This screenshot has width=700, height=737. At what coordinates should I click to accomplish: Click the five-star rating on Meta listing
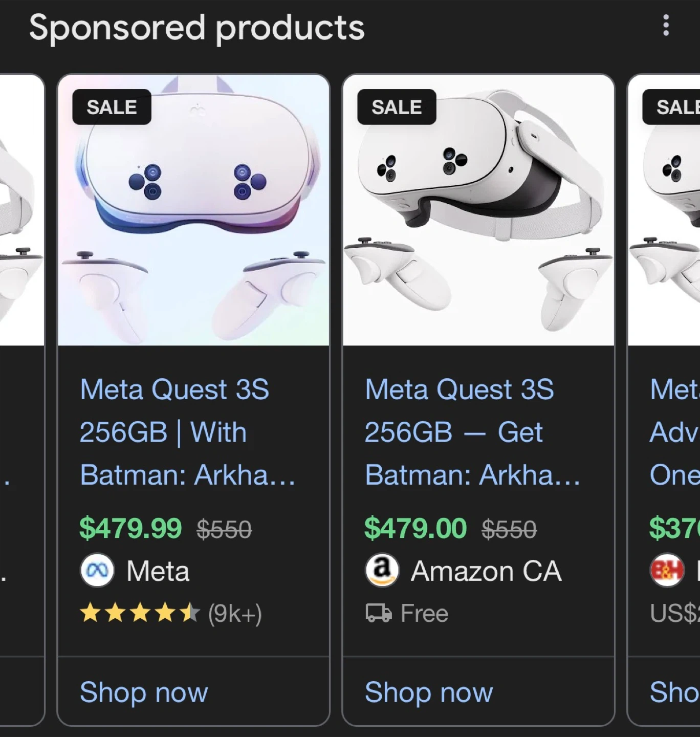(x=140, y=613)
